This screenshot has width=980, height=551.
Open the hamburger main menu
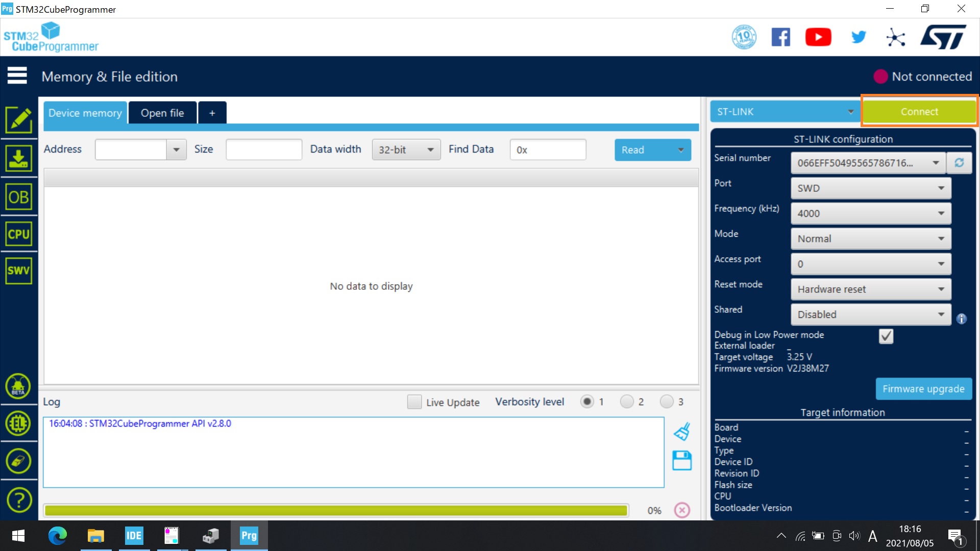coord(17,76)
